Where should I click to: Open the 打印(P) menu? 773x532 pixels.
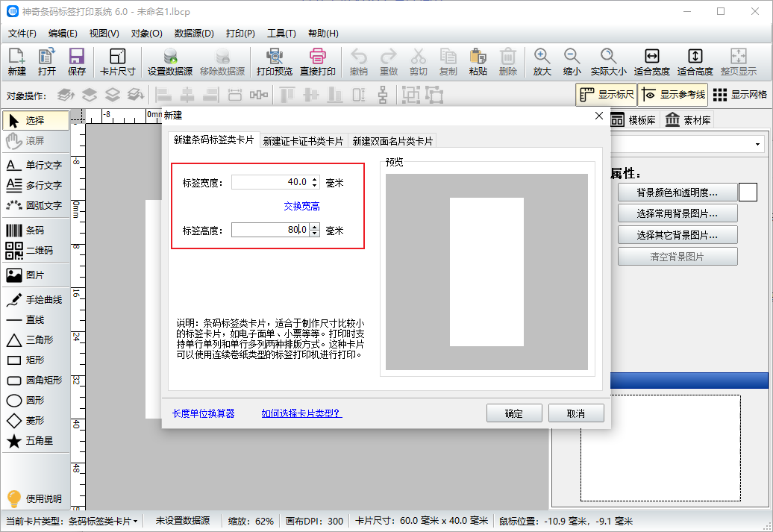pyautogui.click(x=240, y=34)
